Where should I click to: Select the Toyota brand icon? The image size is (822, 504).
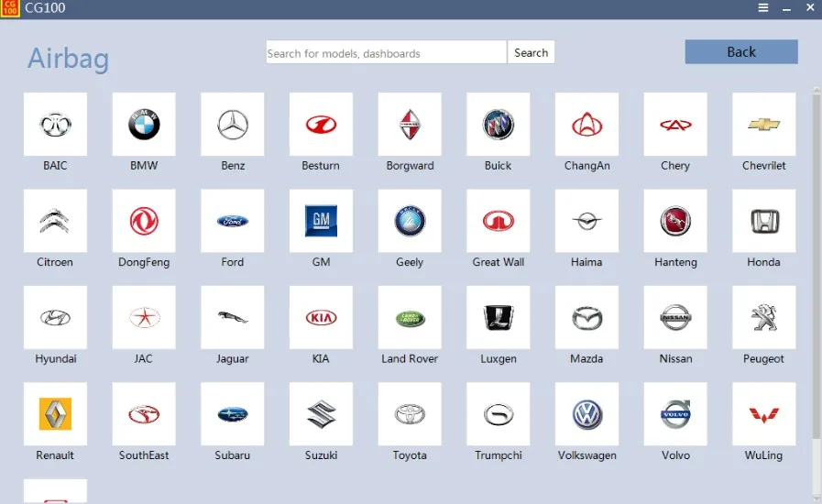tap(410, 414)
